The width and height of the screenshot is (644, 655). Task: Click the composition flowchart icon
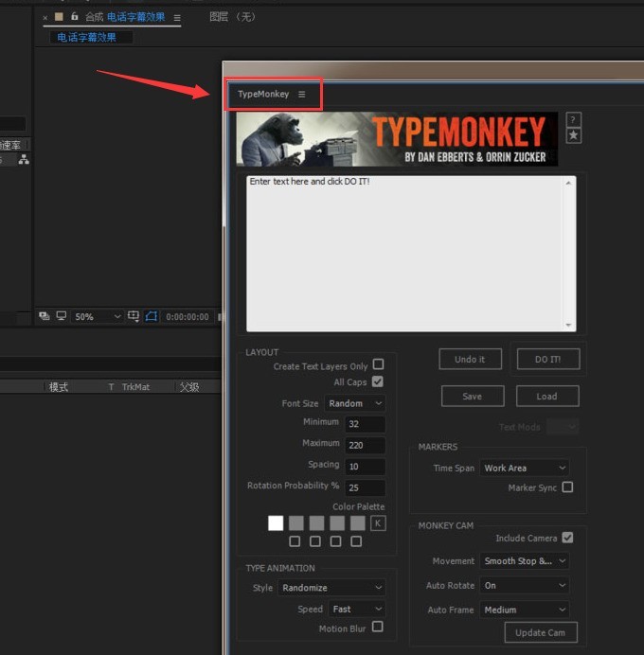(x=24, y=159)
